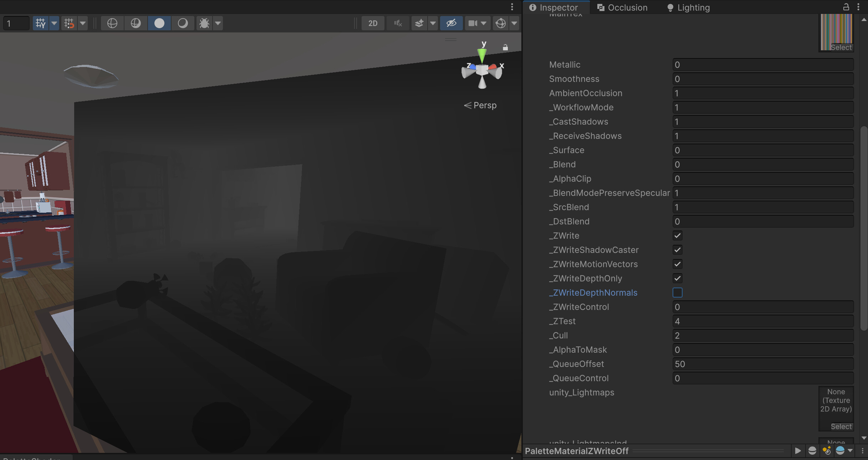Switch to the Lighting tab
Image resolution: width=868 pixels, height=460 pixels.
click(x=692, y=7)
